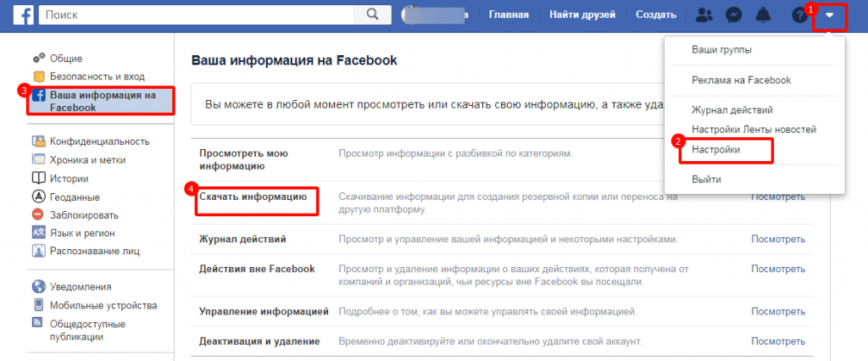Choose Журнал действий in account menu
Viewport: 868px width, 361px height.
tap(732, 111)
